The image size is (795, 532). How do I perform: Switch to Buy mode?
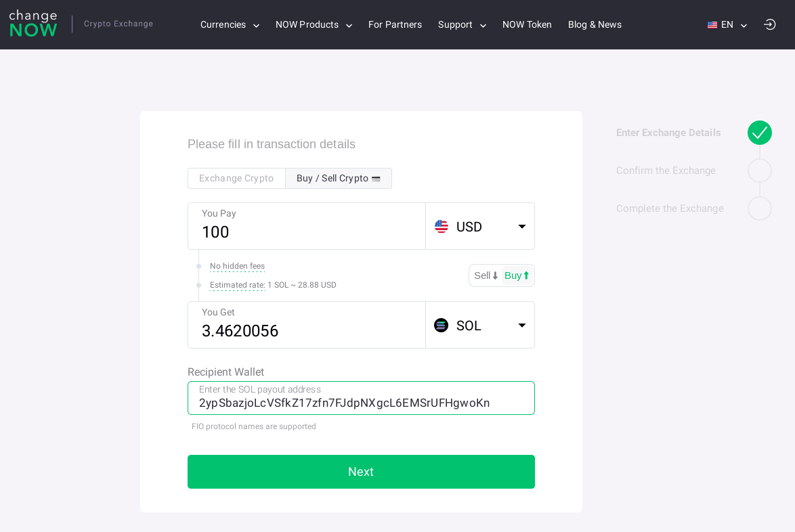coord(517,275)
